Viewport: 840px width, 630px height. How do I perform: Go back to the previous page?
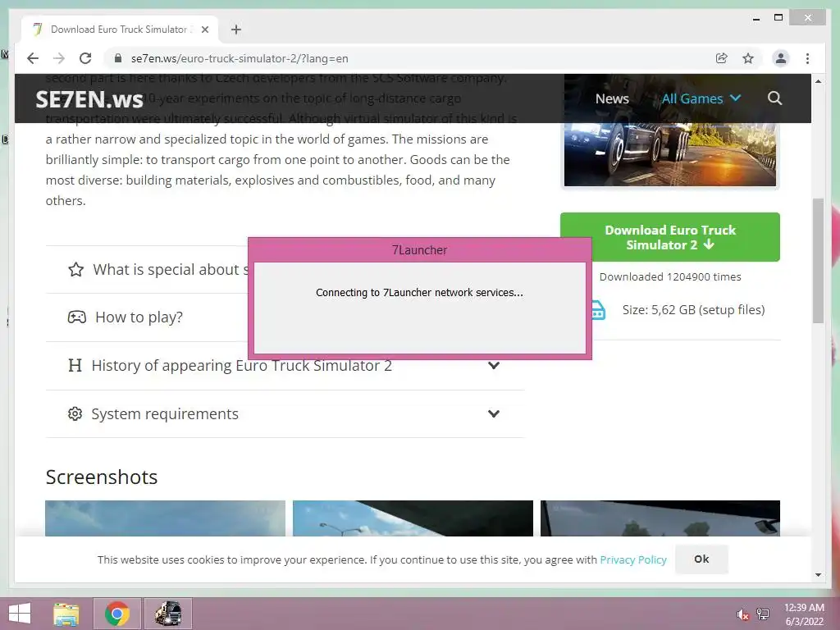pos(33,58)
